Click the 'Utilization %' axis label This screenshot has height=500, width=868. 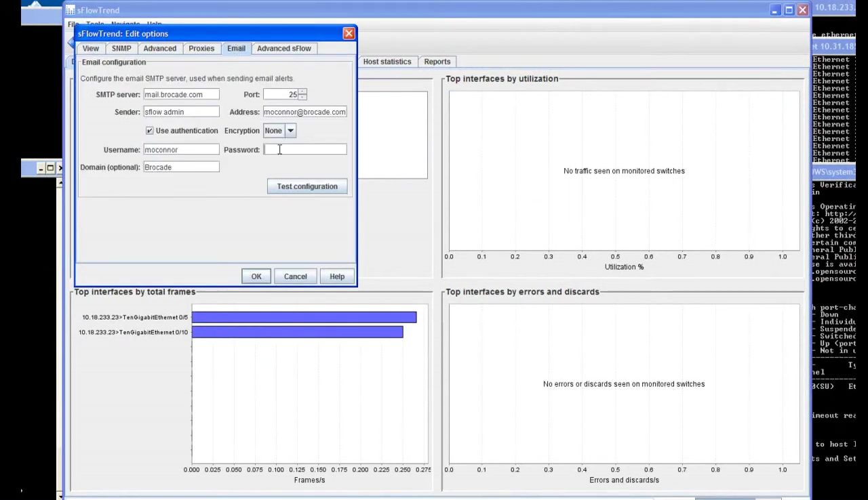(x=624, y=267)
